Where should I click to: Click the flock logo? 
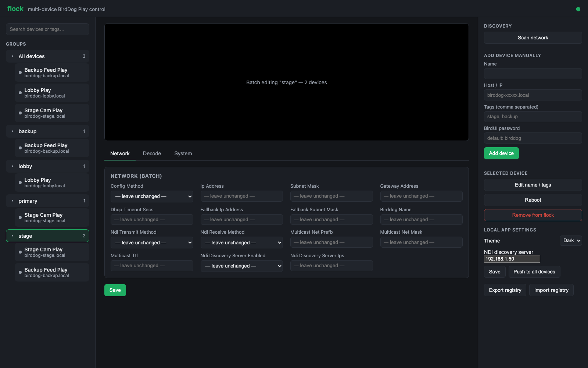(15, 9)
